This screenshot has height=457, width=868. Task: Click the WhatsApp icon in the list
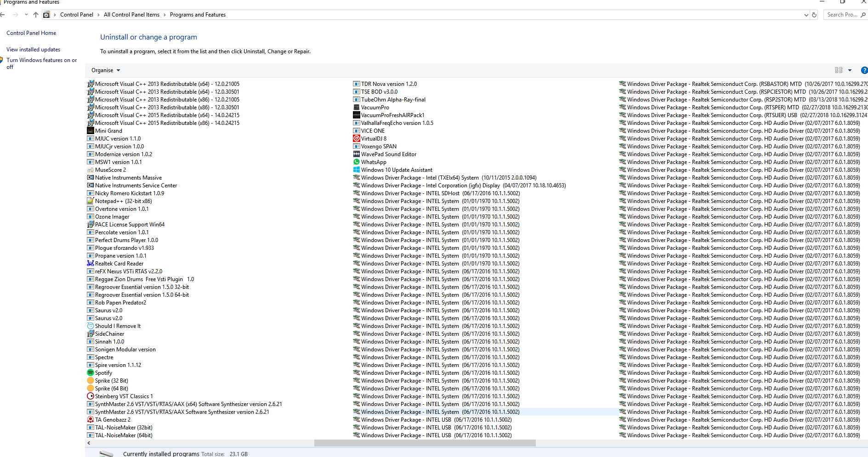(x=357, y=162)
